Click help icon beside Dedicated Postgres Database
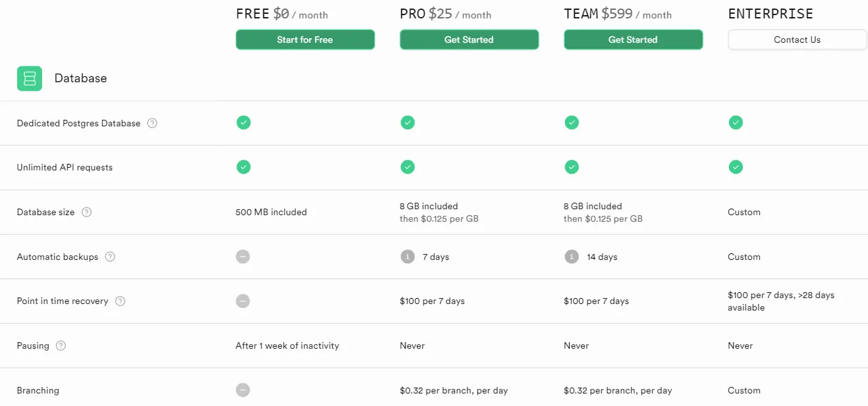Image resolution: width=868 pixels, height=406 pixels. coord(152,123)
